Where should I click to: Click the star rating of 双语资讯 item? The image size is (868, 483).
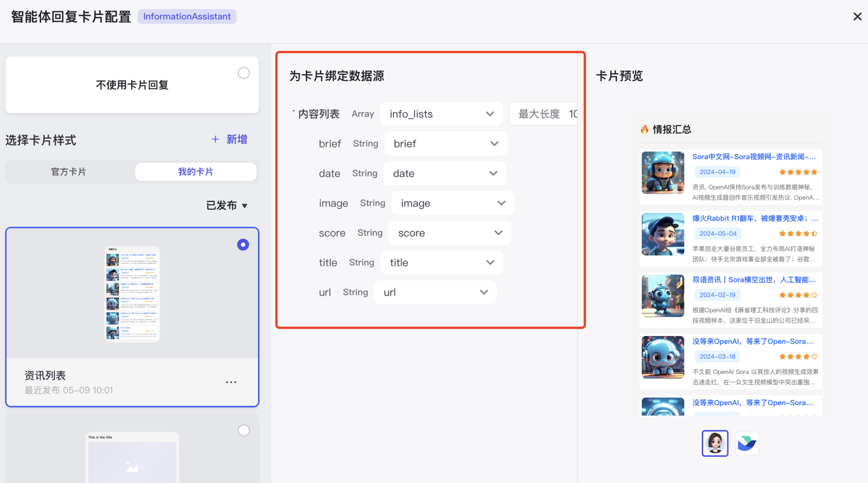[798, 295]
